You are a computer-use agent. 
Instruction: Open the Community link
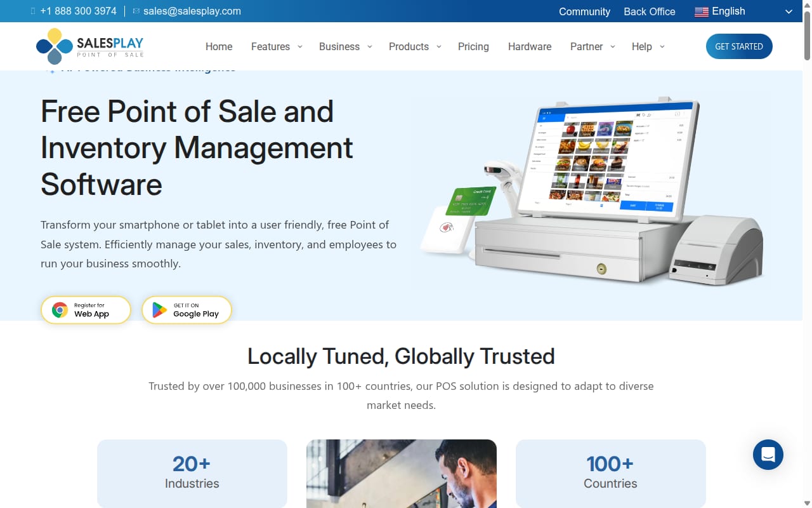584,11
